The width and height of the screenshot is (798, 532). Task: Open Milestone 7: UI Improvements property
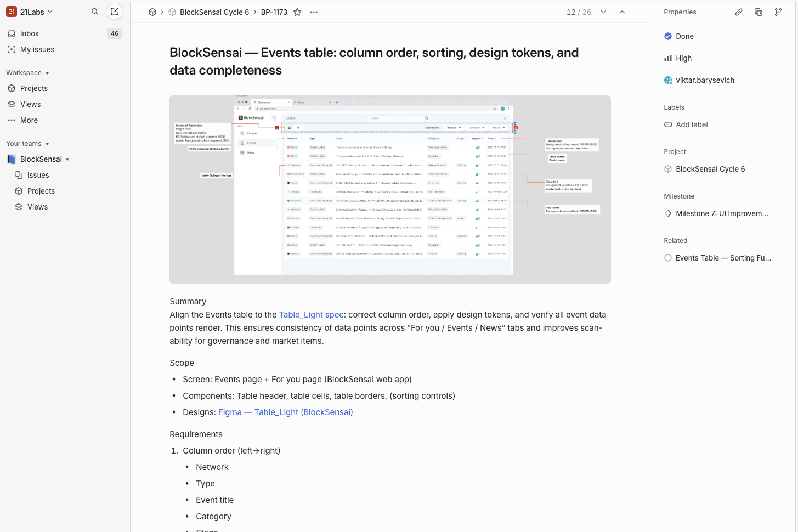(716, 213)
